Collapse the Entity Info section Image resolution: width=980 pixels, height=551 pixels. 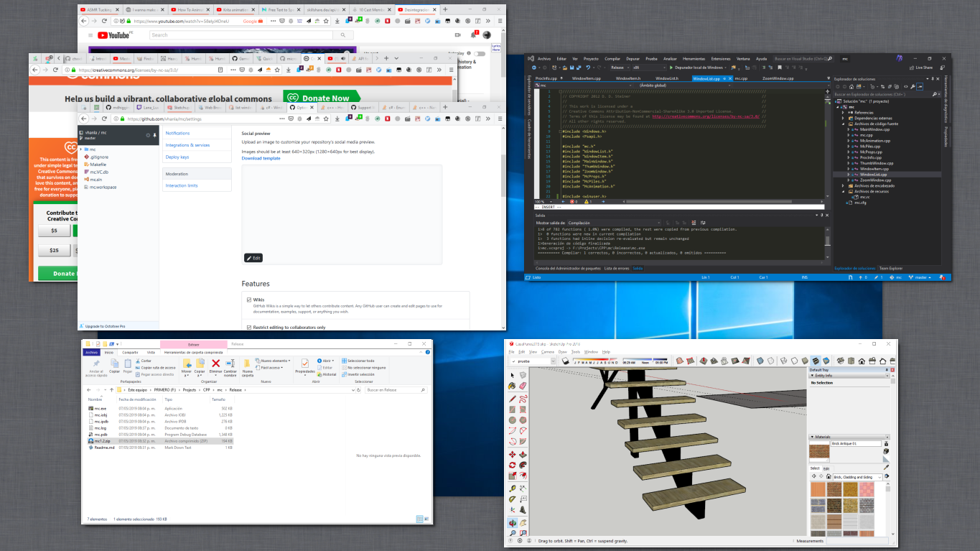[x=813, y=375]
